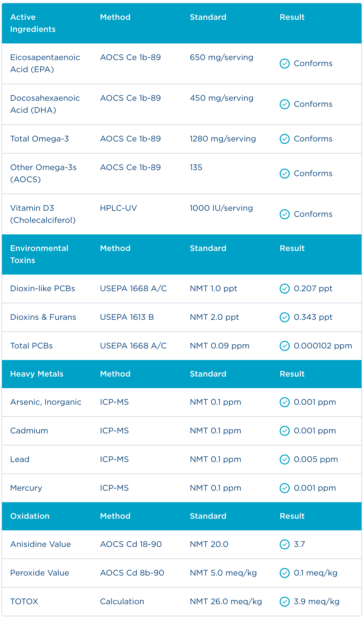Click the Total Omega-3 conforms checkmark

click(284, 139)
